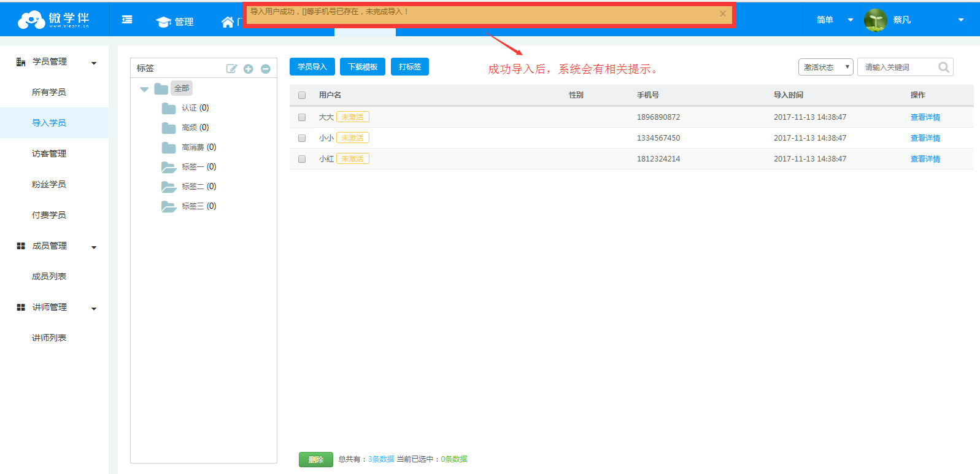Click the remove tag minus icon

(266, 69)
